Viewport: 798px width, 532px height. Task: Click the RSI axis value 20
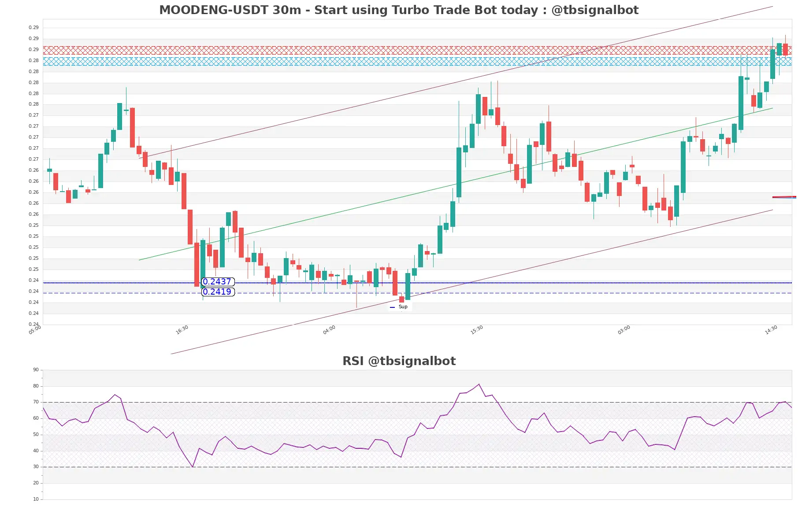(x=36, y=483)
